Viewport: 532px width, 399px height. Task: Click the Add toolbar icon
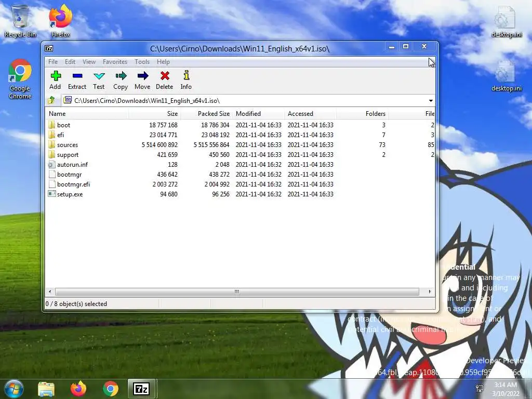click(56, 76)
